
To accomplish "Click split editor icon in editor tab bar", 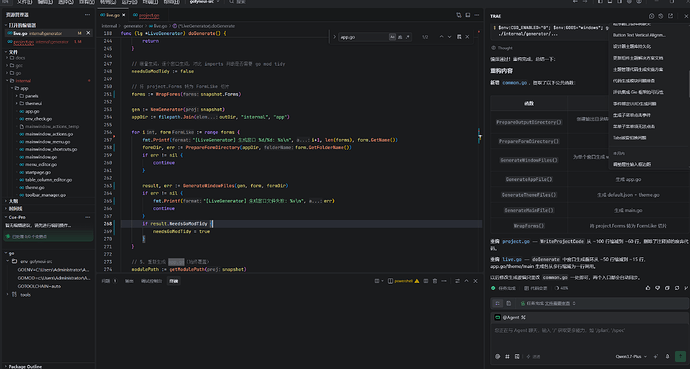I will 468,15.
